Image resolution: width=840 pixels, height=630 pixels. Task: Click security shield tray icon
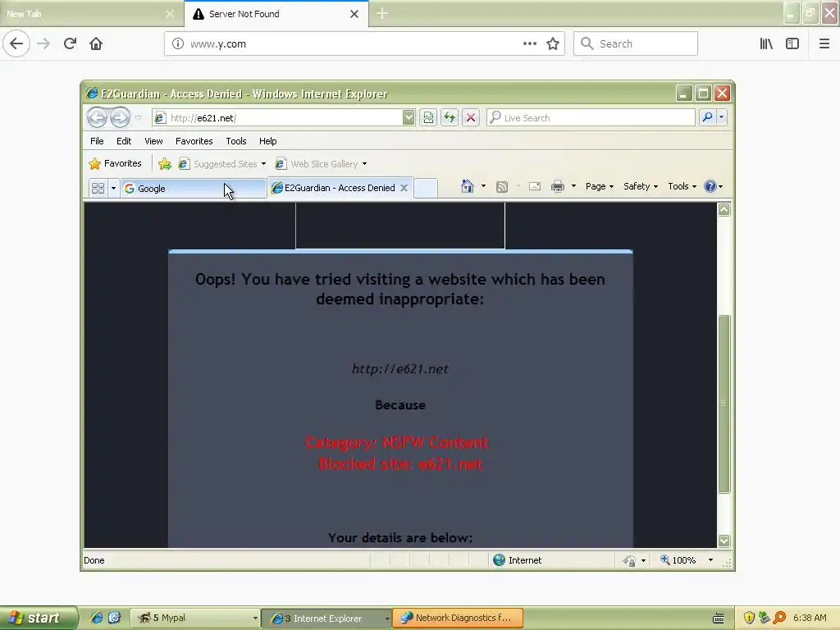(x=749, y=618)
